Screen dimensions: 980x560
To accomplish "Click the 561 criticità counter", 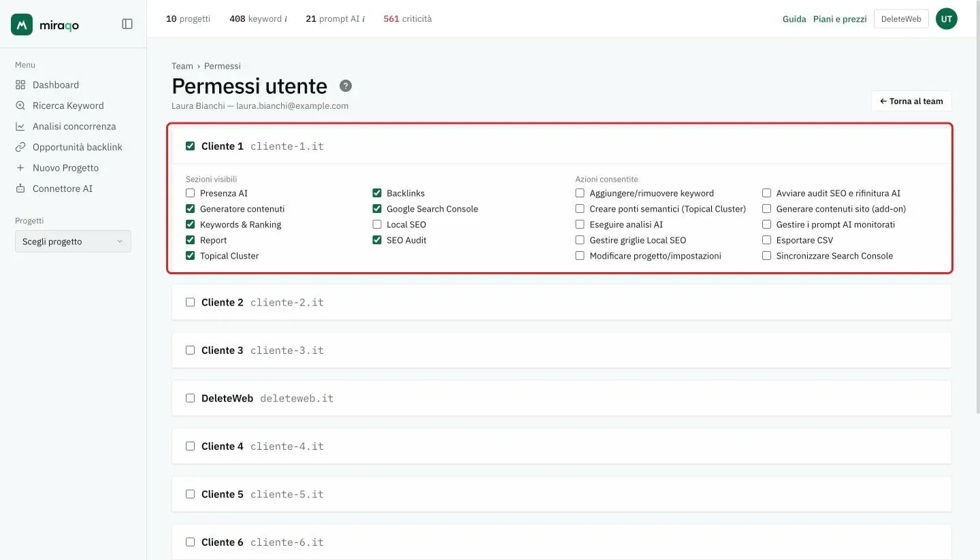I will [x=408, y=19].
